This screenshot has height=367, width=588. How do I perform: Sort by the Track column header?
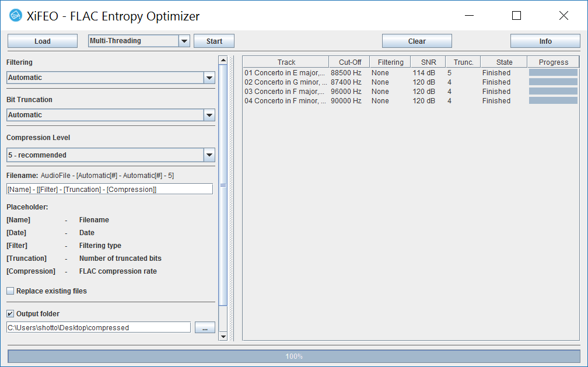286,62
